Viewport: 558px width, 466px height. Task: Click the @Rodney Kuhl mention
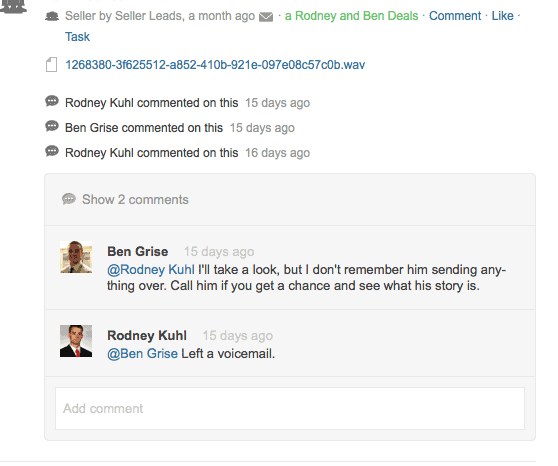pos(151,270)
